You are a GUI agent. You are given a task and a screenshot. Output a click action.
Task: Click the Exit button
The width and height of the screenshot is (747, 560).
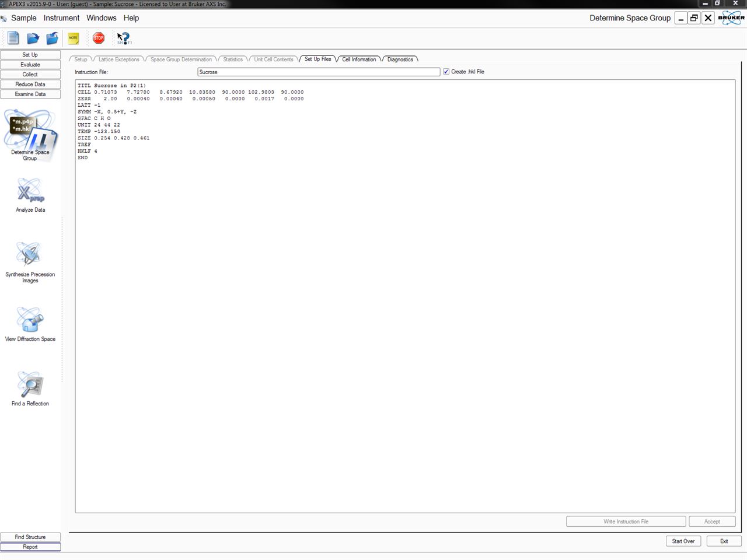tap(724, 541)
